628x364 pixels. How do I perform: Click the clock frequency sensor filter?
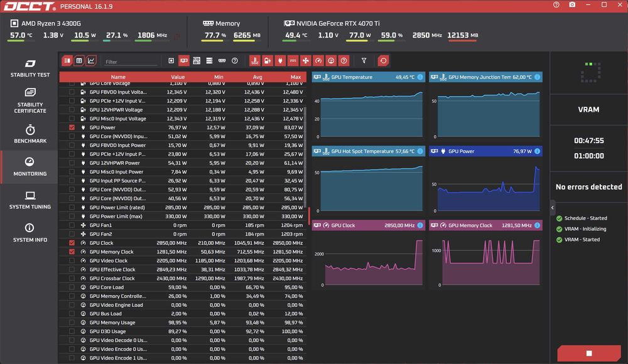pos(318,61)
